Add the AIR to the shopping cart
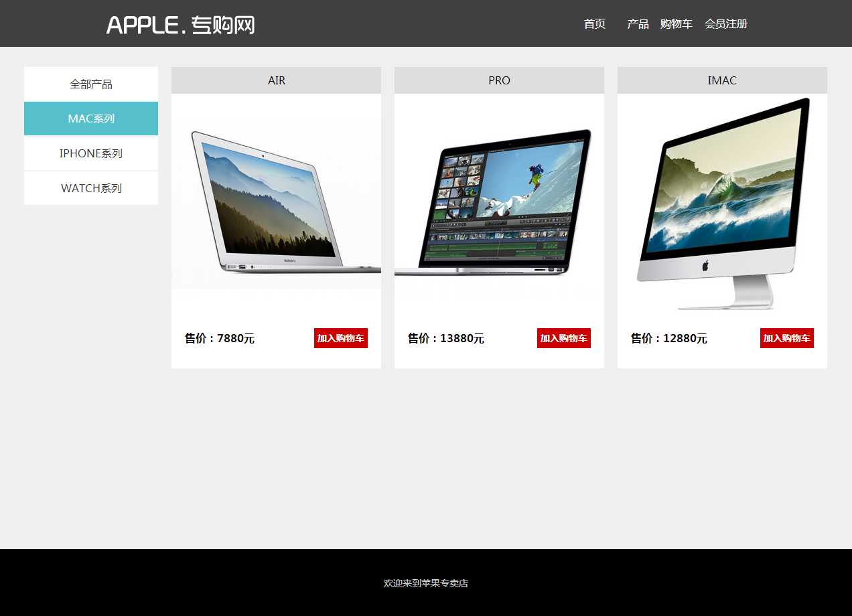Screen dimensions: 852x616 coord(340,338)
